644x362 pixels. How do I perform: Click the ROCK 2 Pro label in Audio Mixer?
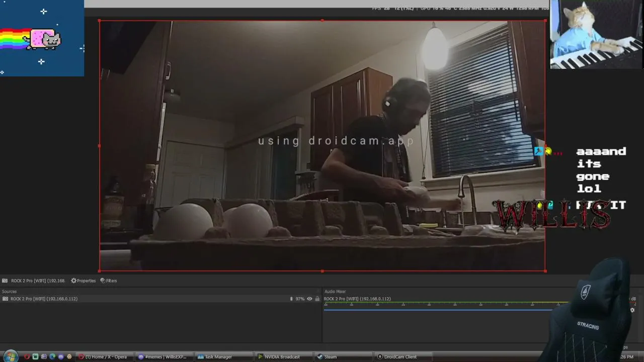pos(357,299)
